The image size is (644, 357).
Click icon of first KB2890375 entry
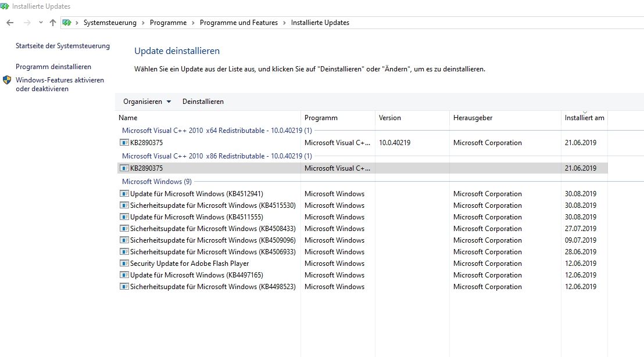click(x=124, y=143)
